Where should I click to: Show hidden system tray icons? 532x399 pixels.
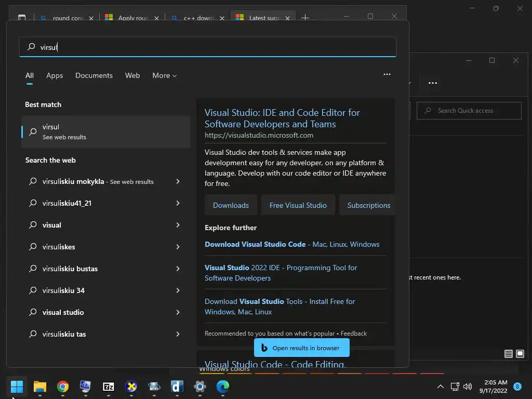tap(441, 387)
